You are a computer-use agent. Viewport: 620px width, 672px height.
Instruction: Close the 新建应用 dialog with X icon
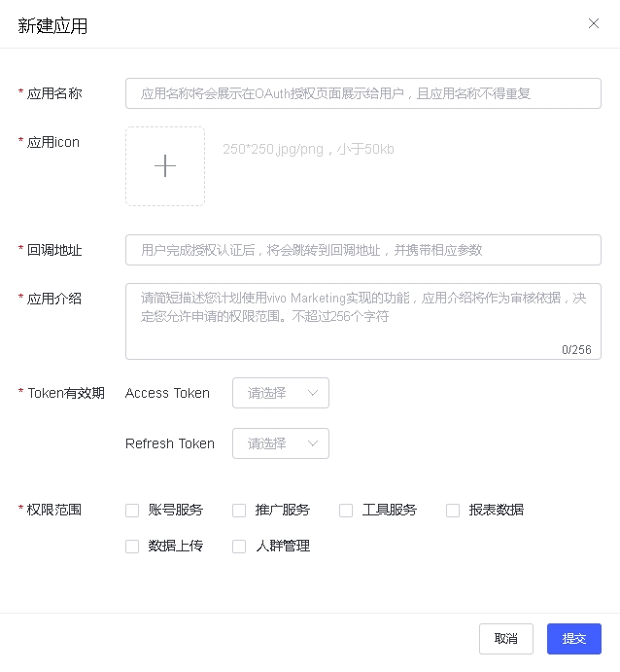tap(594, 23)
